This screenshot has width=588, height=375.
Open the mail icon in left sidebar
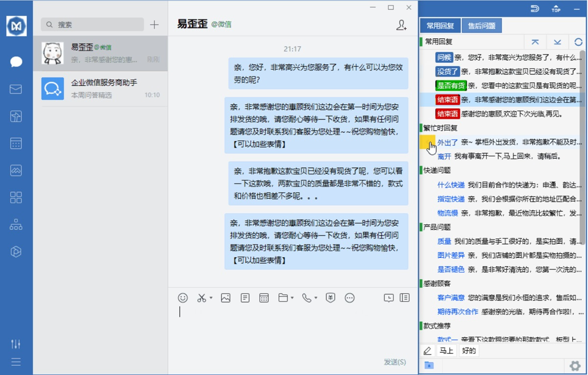click(16, 89)
